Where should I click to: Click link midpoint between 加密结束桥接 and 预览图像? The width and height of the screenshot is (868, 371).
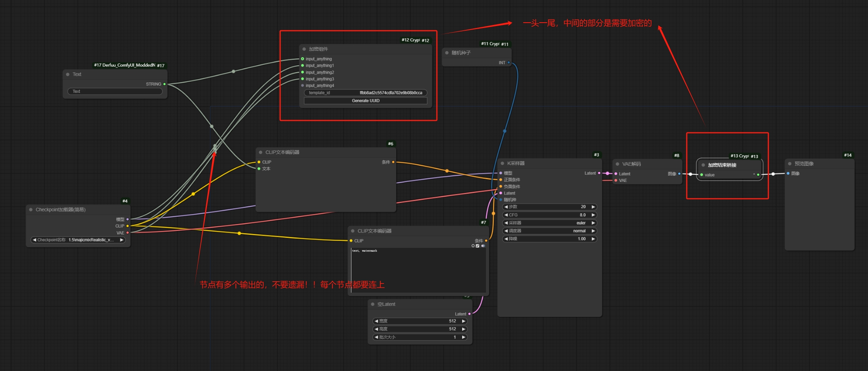point(773,174)
